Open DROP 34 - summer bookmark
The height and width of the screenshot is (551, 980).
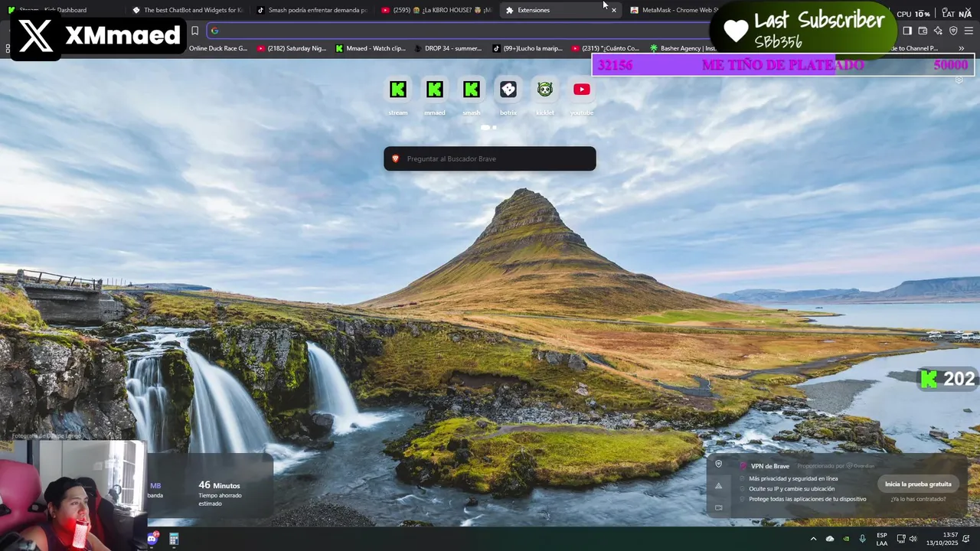pos(448,48)
